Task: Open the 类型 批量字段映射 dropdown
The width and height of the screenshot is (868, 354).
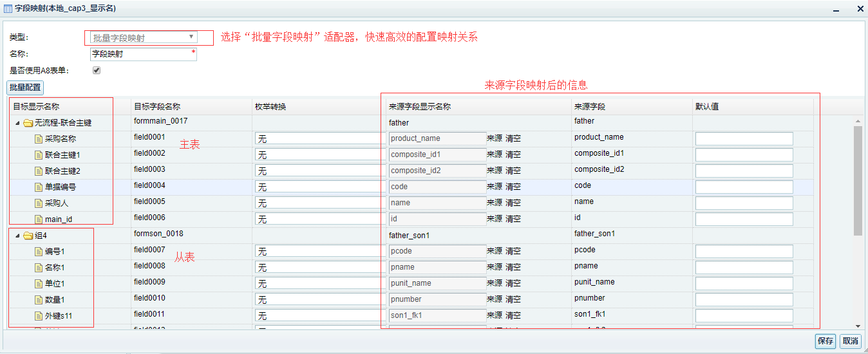Action: 143,37
